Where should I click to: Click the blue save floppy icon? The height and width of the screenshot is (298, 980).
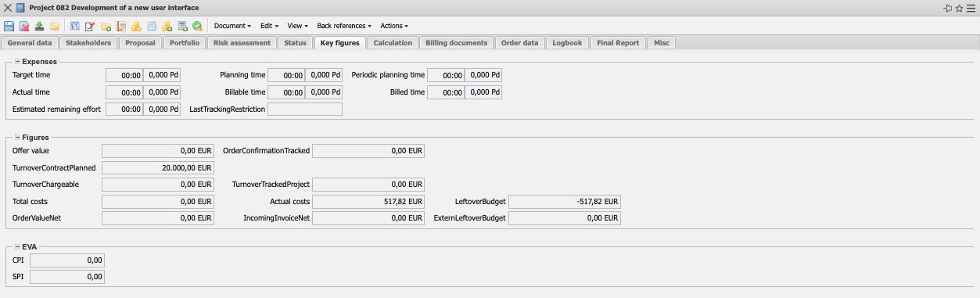point(9,26)
